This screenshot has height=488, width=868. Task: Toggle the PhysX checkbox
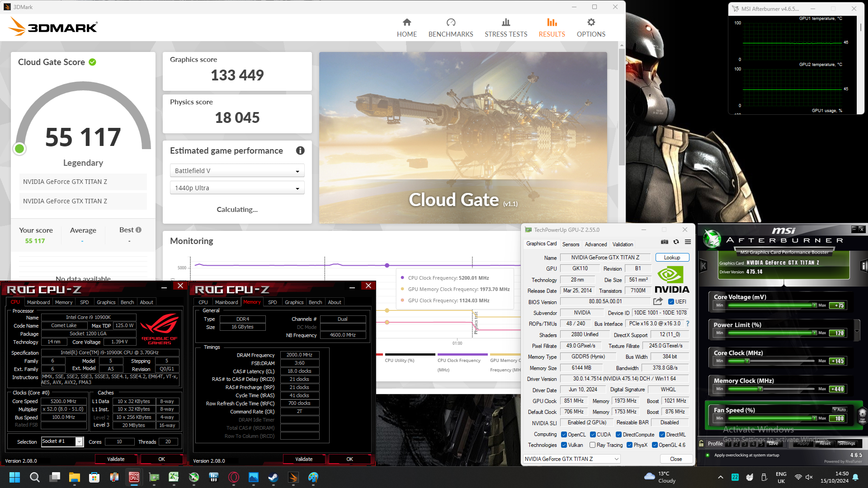point(629,445)
